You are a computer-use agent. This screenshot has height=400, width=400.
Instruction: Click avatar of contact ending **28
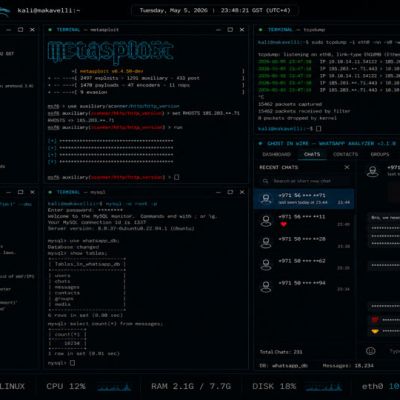[x=266, y=243]
